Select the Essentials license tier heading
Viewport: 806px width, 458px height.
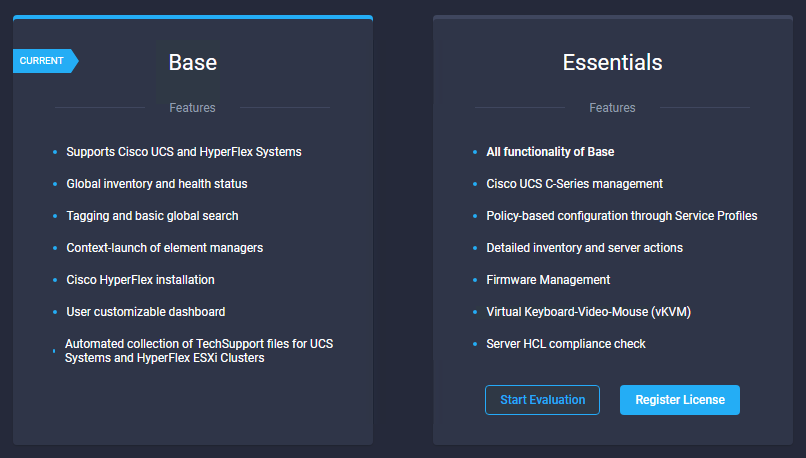pos(612,62)
